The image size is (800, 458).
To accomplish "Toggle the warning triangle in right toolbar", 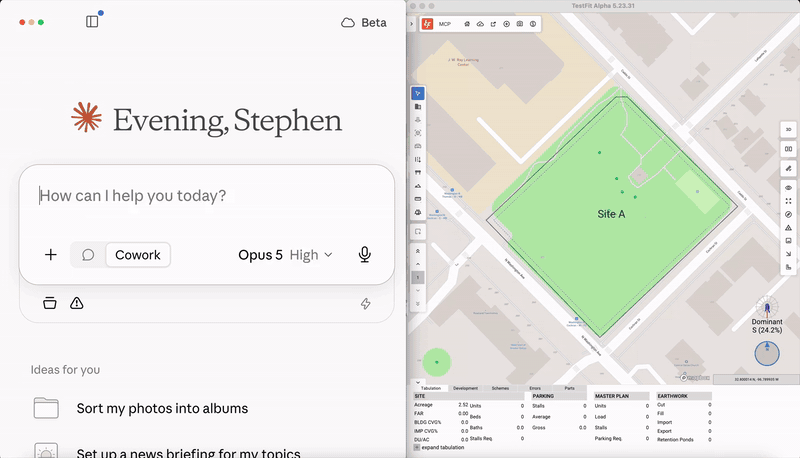I will pyautogui.click(x=788, y=227).
